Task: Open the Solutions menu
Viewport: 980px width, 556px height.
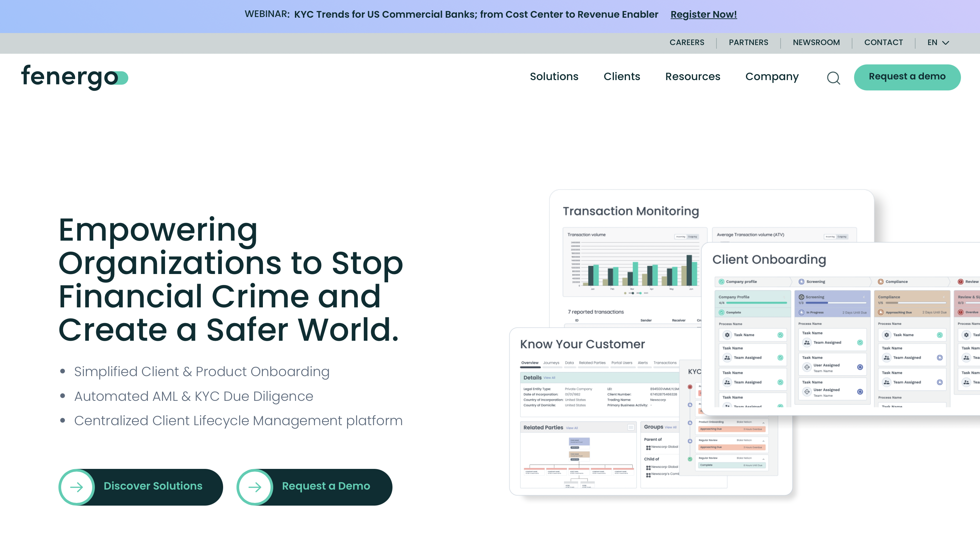Action: pyautogui.click(x=554, y=76)
